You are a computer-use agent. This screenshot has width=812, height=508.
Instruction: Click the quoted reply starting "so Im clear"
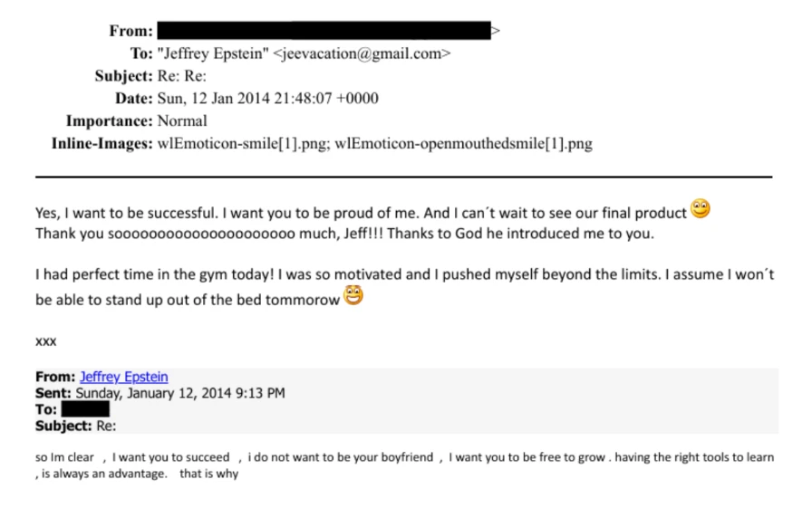(181, 457)
